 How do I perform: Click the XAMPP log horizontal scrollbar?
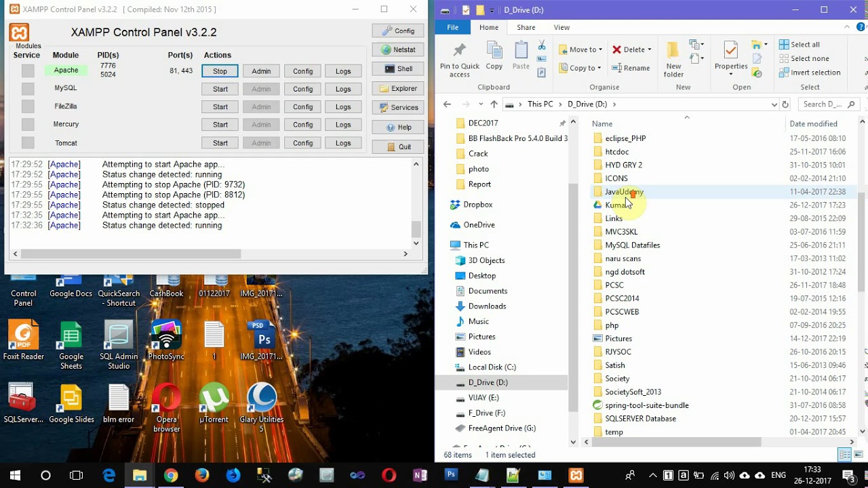130,253
